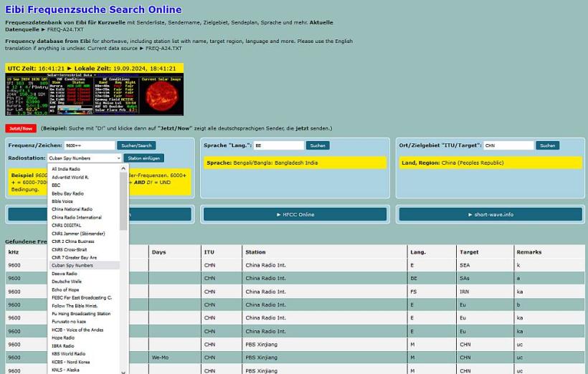Image resolution: width=588 pixels, height=374 pixels.
Task: Select China Radio International in the list
Action: (x=85, y=217)
